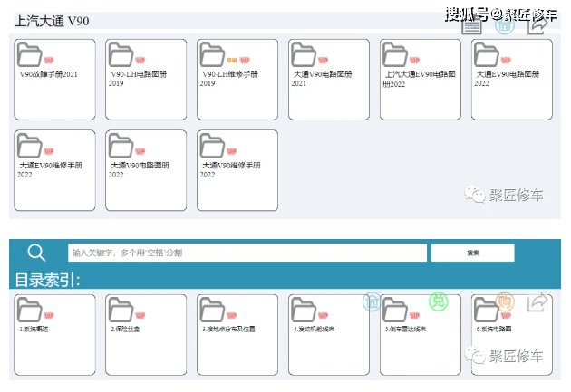Click the blue home icon above 4.发动机舱线束
571x392 pixels.
click(x=372, y=301)
